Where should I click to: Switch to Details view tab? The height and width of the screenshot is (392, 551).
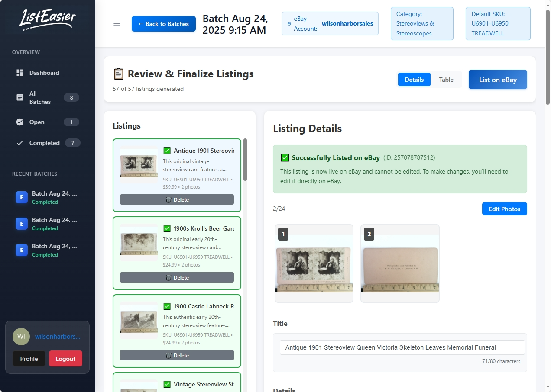pos(414,80)
